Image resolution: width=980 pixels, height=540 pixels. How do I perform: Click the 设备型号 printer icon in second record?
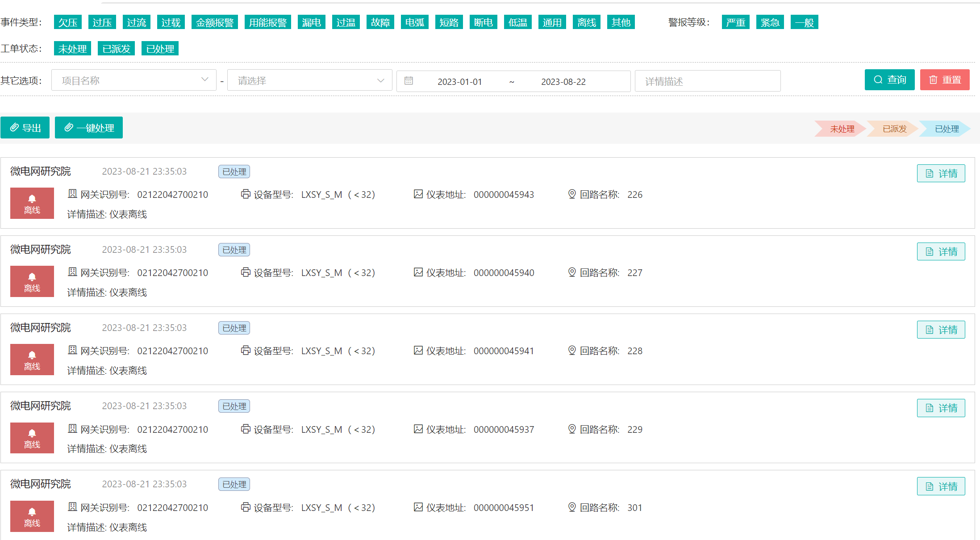point(246,272)
